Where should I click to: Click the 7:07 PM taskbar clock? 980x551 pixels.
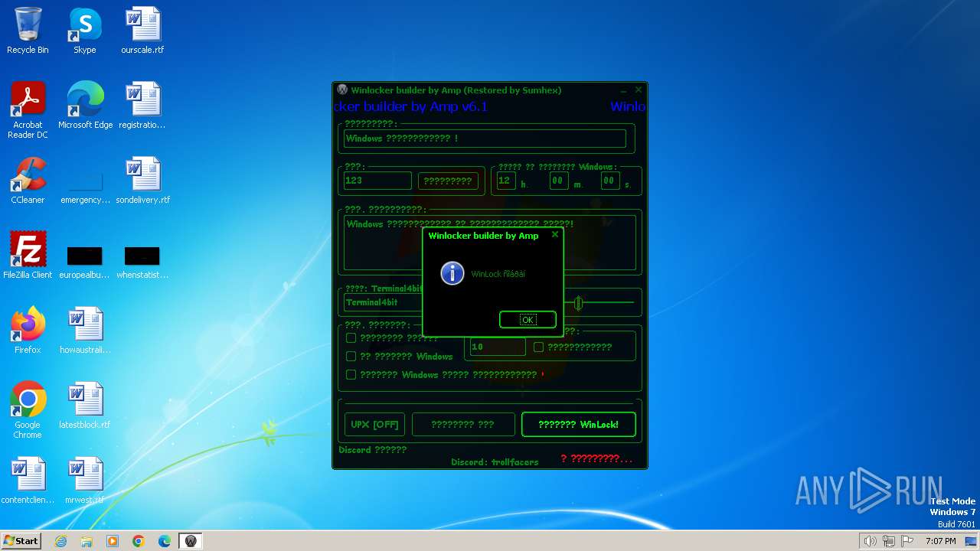click(x=940, y=541)
